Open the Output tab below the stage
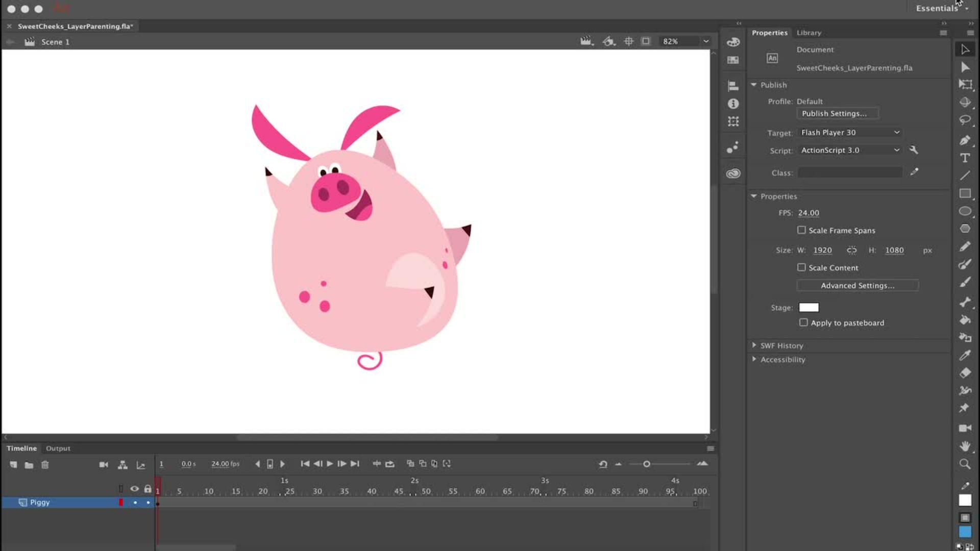The width and height of the screenshot is (980, 551). [58, 448]
